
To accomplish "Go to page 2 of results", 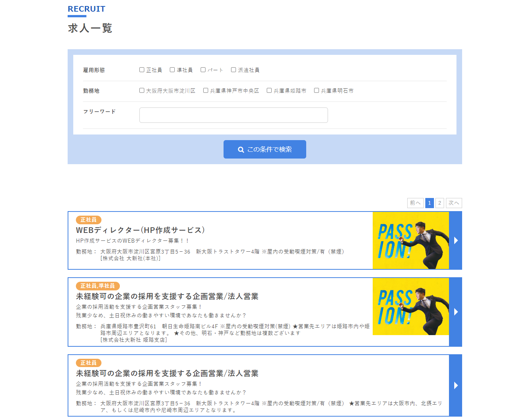I will [x=440, y=203].
